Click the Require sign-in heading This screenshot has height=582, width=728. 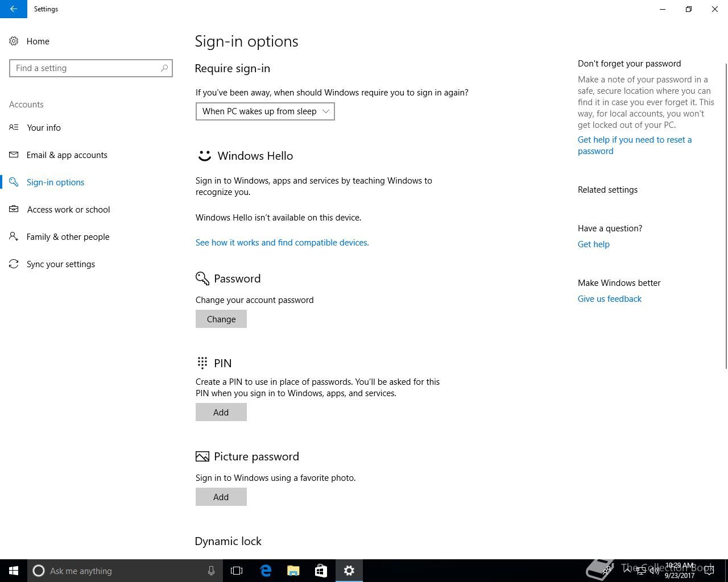click(233, 68)
